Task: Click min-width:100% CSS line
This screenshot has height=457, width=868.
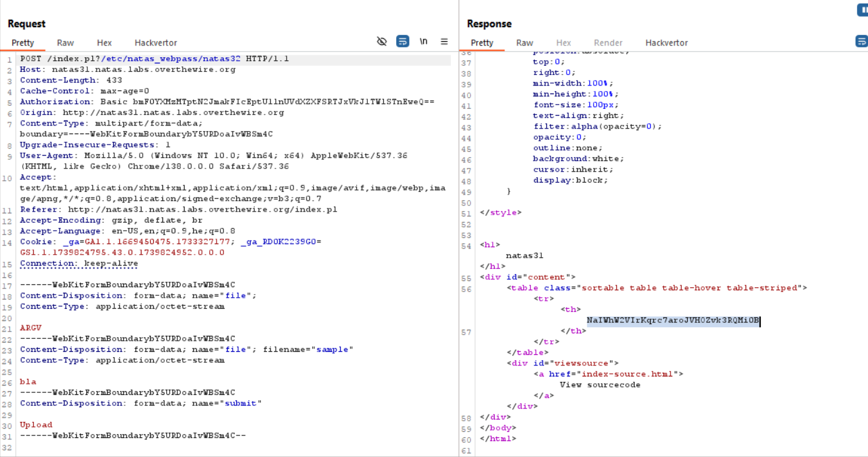Action: (573, 84)
